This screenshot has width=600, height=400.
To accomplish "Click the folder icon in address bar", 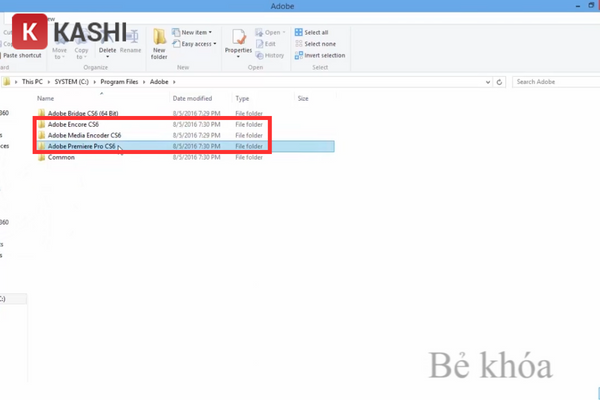I will pos(7,82).
